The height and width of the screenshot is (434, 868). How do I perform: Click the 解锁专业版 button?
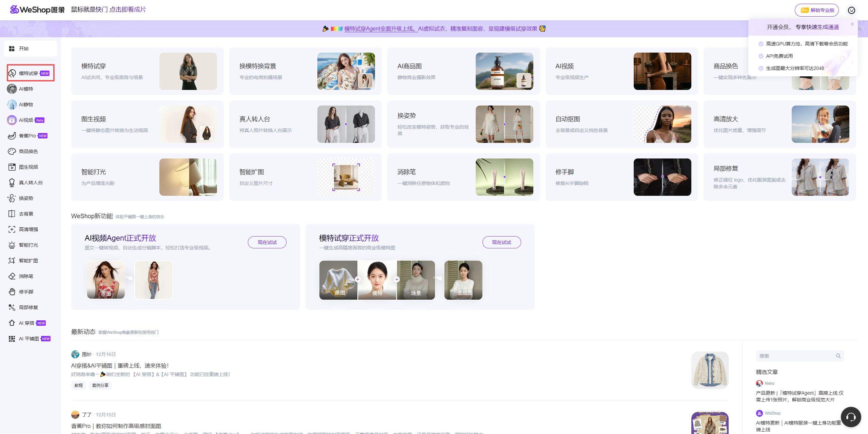(x=816, y=10)
